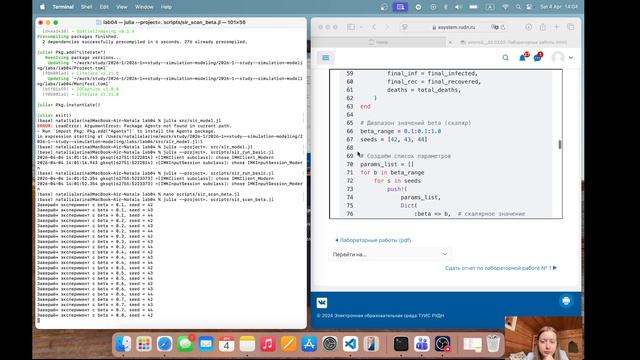This screenshot has height=360, width=640.
Task: Open Notes app in the Dock
Action: [247, 344]
